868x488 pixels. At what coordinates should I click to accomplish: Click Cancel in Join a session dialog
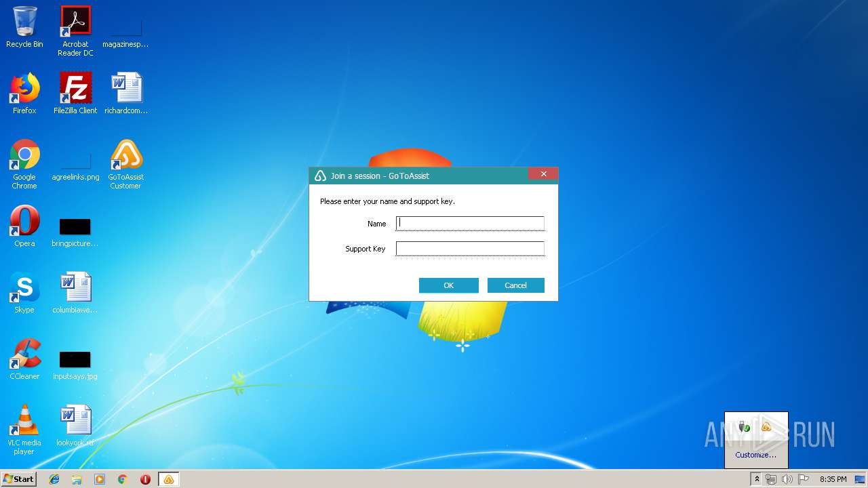[515, 285]
